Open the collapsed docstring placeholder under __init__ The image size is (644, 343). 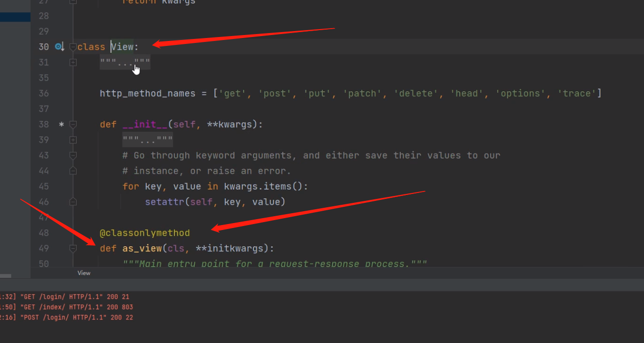[148, 140]
